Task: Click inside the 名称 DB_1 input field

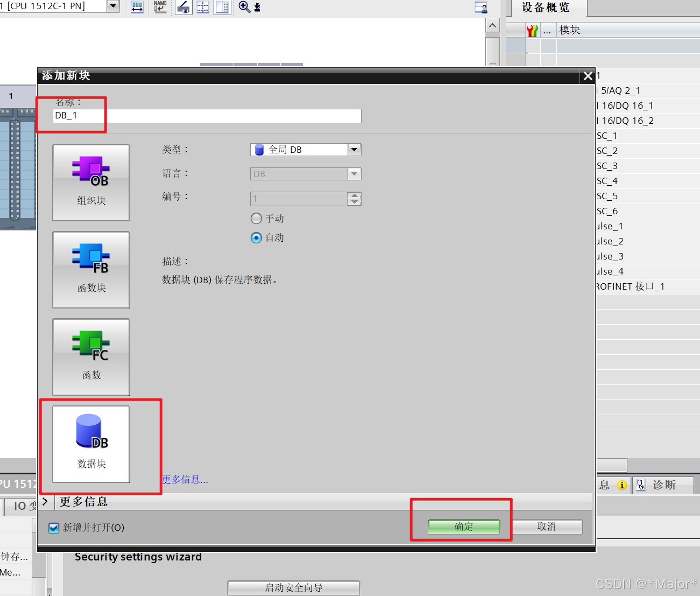Action: tap(207, 115)
